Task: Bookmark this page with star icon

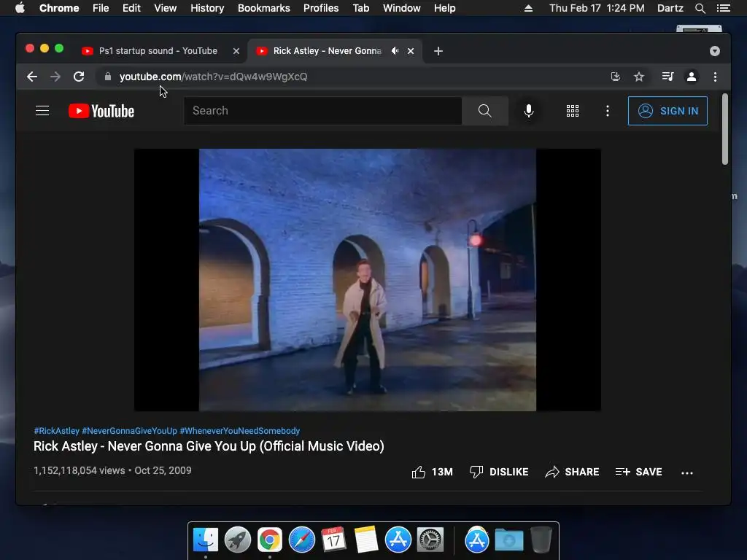Action: [x=639, y=77]
